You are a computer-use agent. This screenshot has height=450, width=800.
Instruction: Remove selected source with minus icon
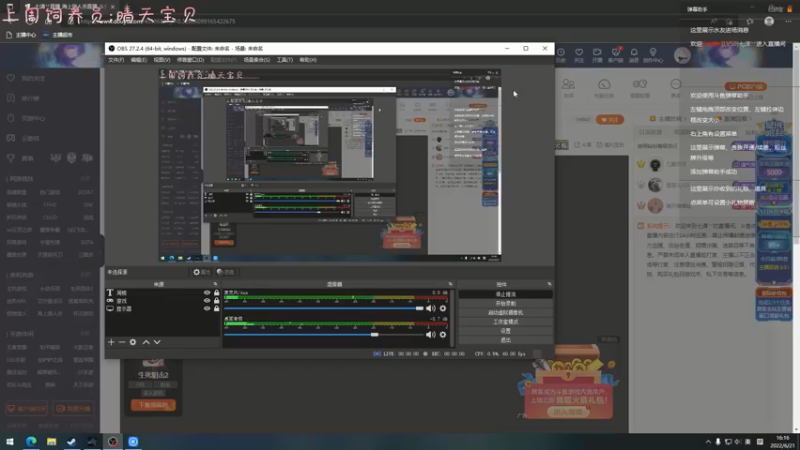tap(122, 342)
